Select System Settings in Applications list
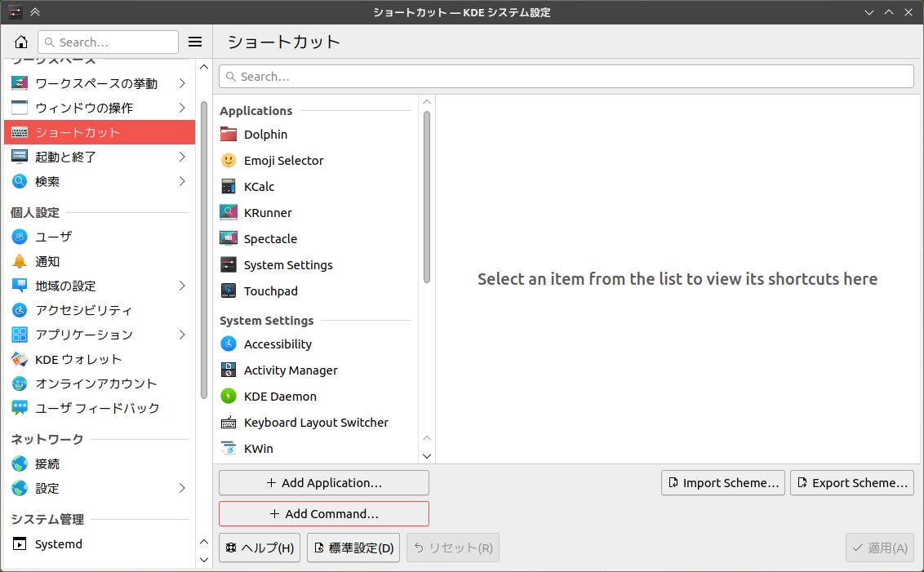Viewport: 924px width, 572px height. point(316,265)
